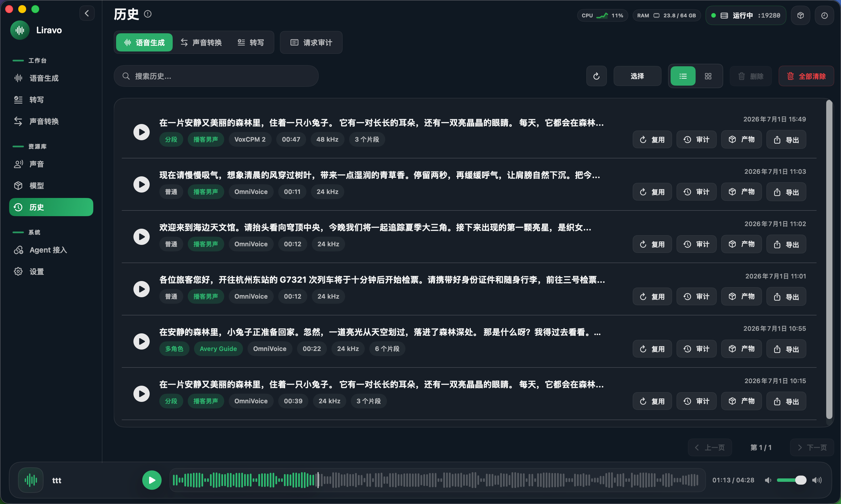The height and width of the screenshot is (504, 841).
Task: Click the 选择 button
Action: (637, 76)
